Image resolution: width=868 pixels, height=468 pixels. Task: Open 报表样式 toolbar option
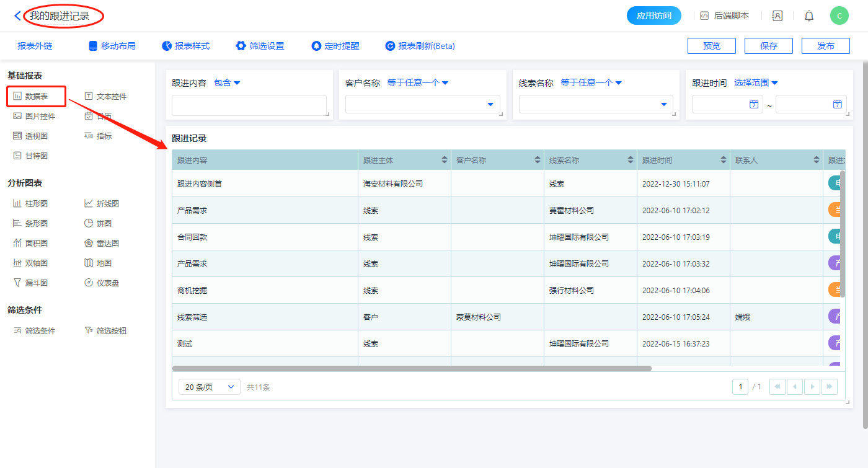coord(185,46)
